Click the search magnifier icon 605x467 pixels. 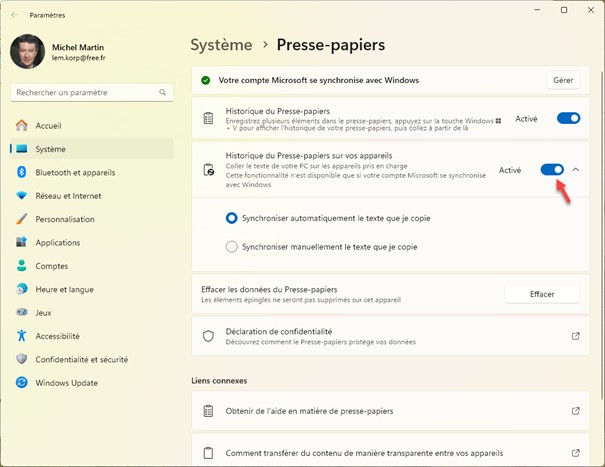(163, 92)
